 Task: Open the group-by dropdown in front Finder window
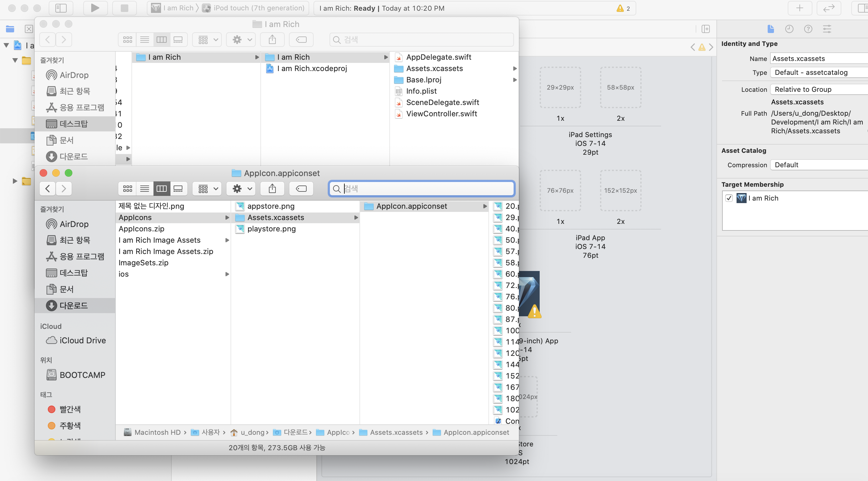pos(208,189)
